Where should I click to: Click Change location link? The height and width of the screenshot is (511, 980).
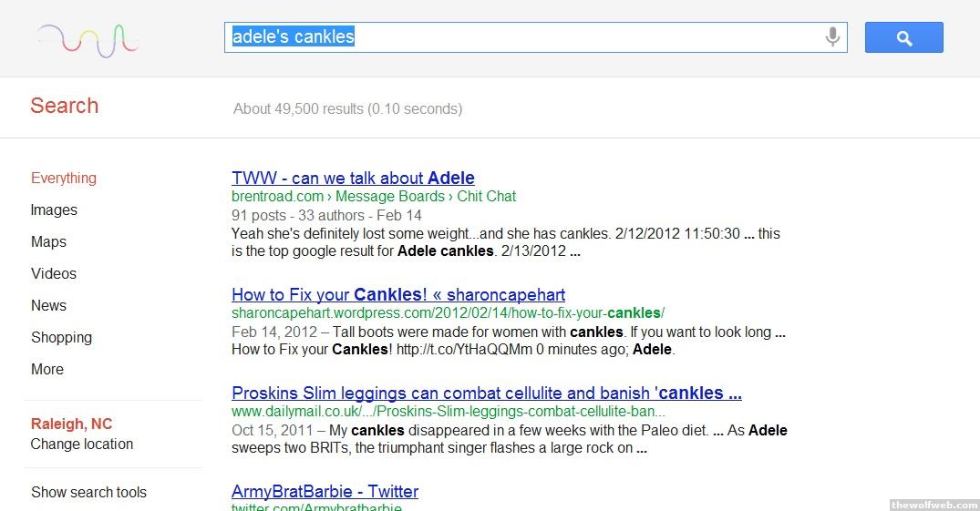pyautogui.click(x=82, y=445)
